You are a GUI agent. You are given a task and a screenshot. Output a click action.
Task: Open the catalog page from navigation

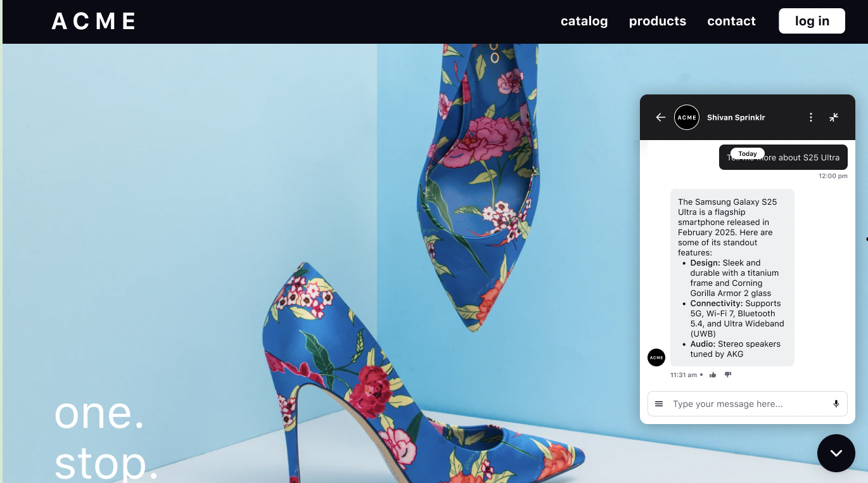584,21
